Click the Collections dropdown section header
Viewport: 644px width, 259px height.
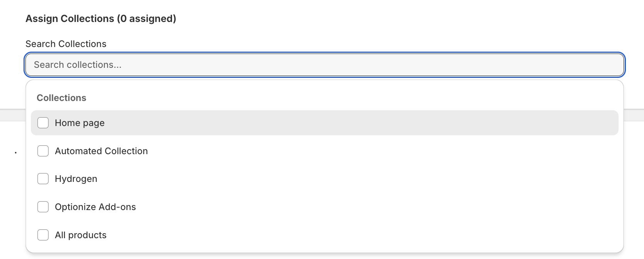[x=61, y=98]
